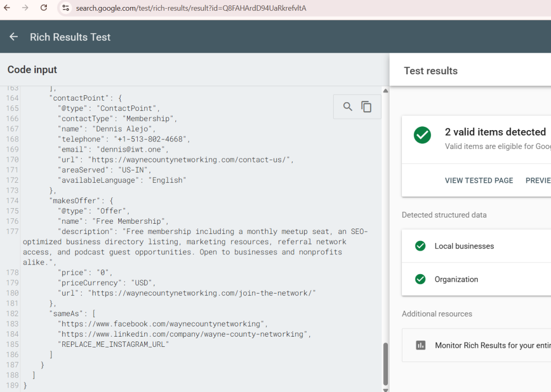Click the large green valid-items check icon
The width and height of the screenshot is (551, 392).
[422, 135]
